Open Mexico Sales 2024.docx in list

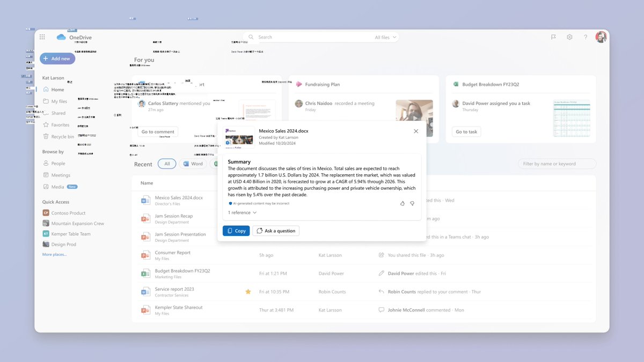[x=179, y=198]
